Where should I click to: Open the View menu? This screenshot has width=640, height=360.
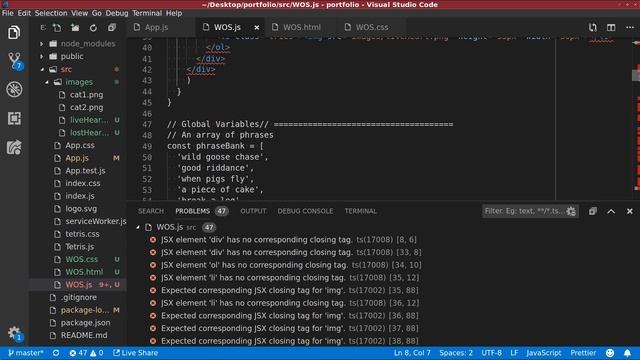80,13
